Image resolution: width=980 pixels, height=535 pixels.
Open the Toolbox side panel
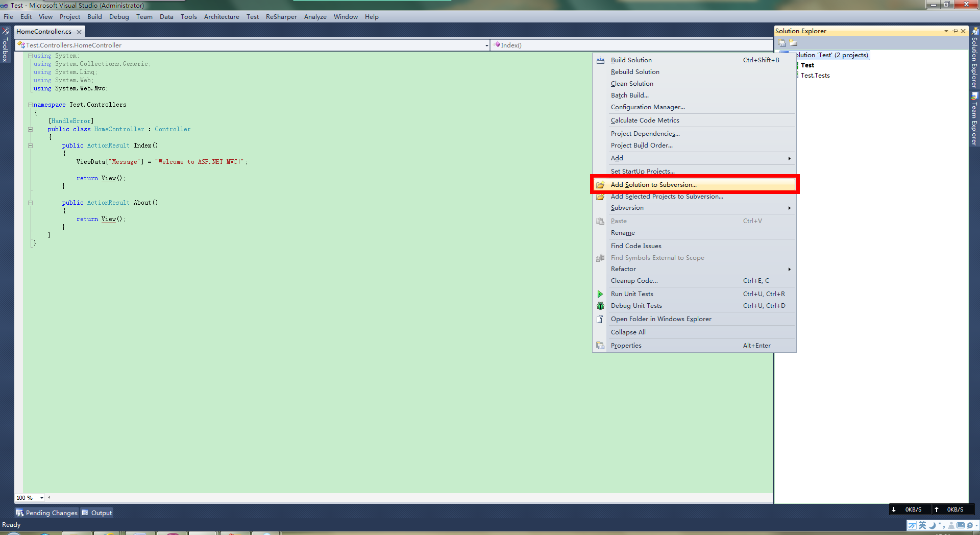5,45
